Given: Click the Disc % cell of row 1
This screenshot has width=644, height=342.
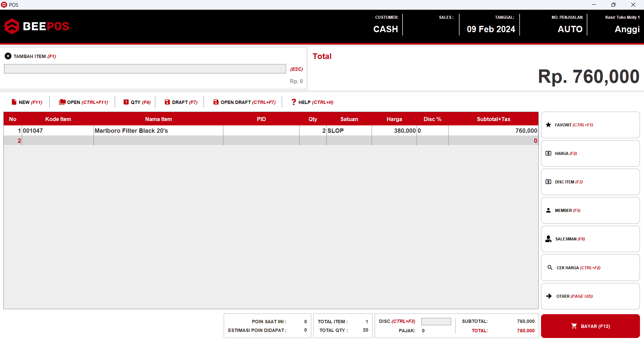Looking at the screenshot, I should click(x=432, y=130).
